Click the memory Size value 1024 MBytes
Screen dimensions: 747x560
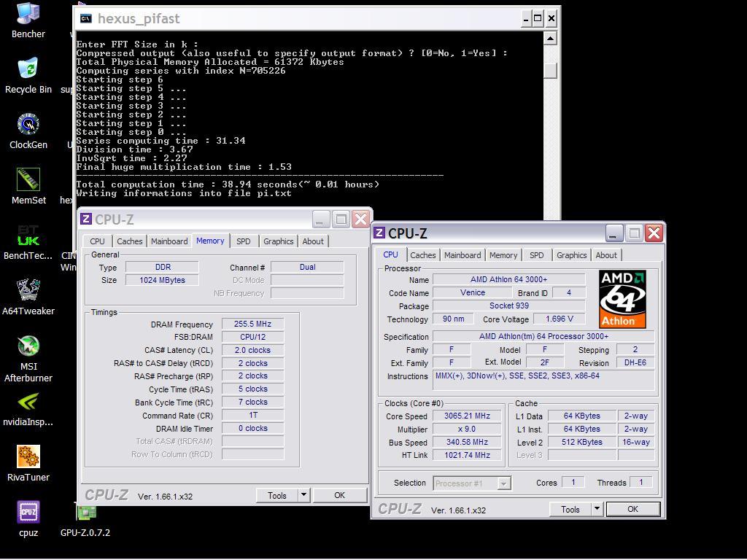click(162, 280)
